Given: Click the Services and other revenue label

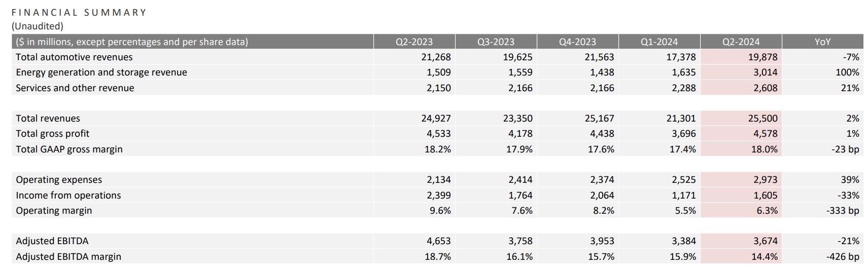Looking at the screenshot, I should (75, 88).
